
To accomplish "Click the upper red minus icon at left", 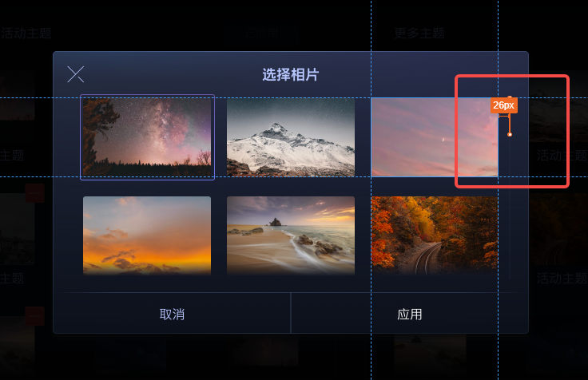I will tap(35, 193).
